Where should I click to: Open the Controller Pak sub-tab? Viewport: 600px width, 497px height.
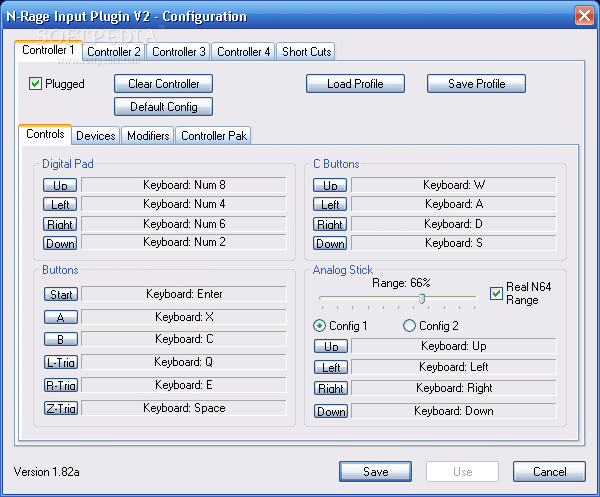tap(214, 135)
